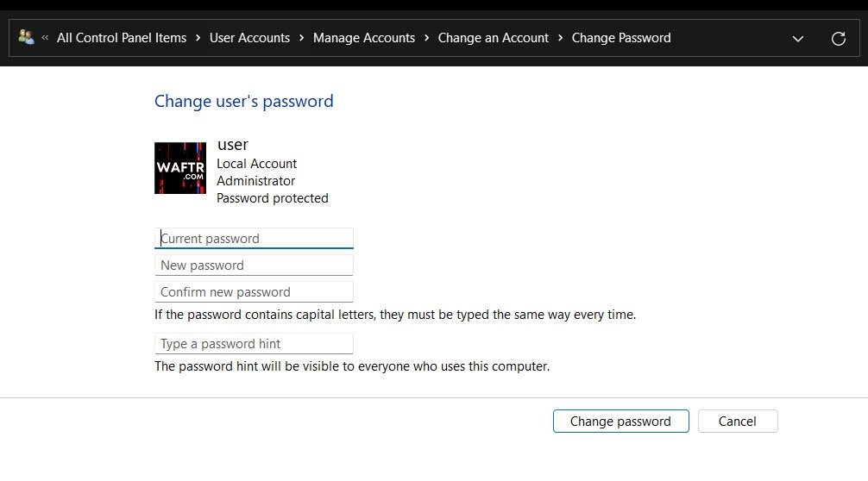Expand chevron after User Accounts breadcrumb
The width and height of the screenshot is (868, 481).
[302, 38]
